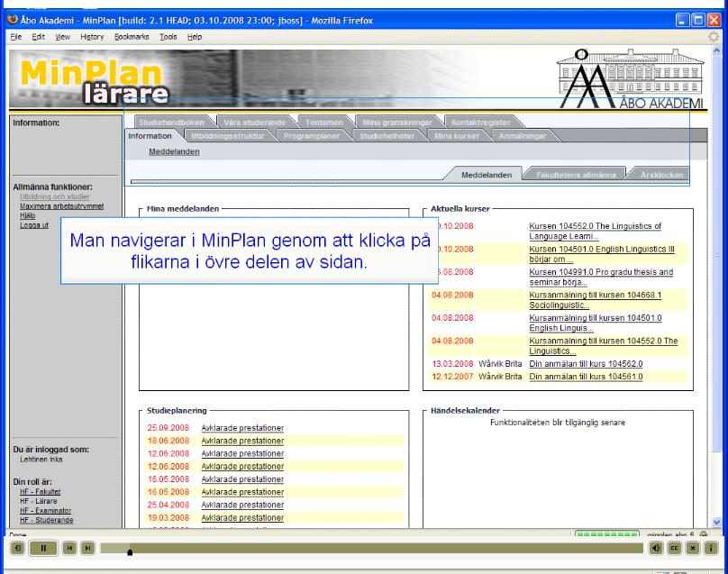The width and height of the screenshot is (728, 574).
Task: Open Kursen 104991.0 Pro gradu thesis link
Action: (601, 277)
